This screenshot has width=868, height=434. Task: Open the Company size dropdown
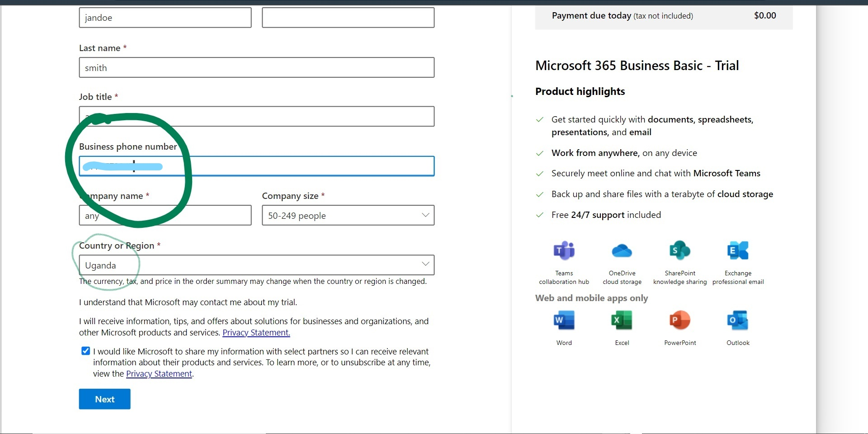tap(348, 215)
